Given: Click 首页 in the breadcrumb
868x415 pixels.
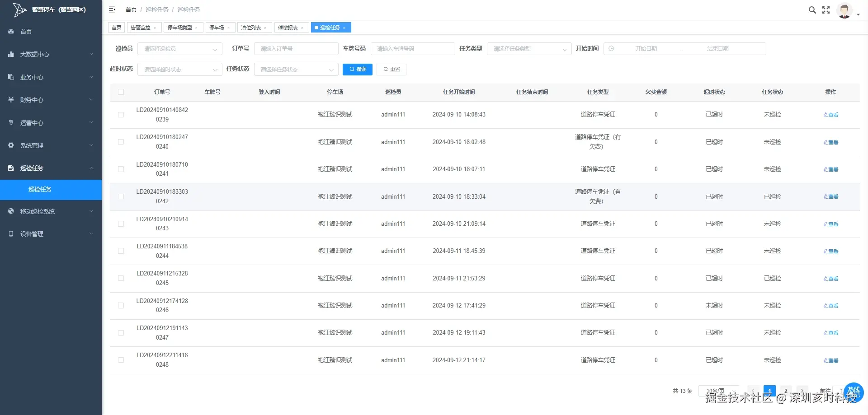Looking at the screenshot, I should [x=131, y=9].
